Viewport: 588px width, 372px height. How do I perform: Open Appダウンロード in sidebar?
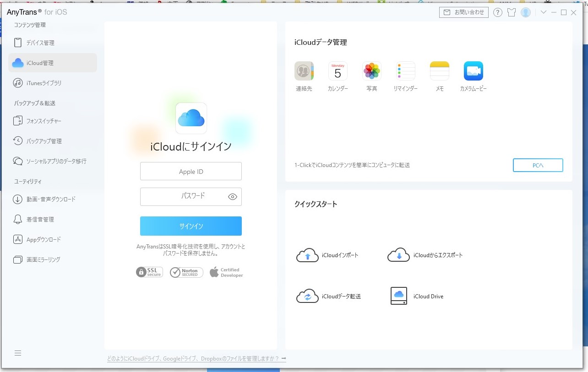(53, 239)
